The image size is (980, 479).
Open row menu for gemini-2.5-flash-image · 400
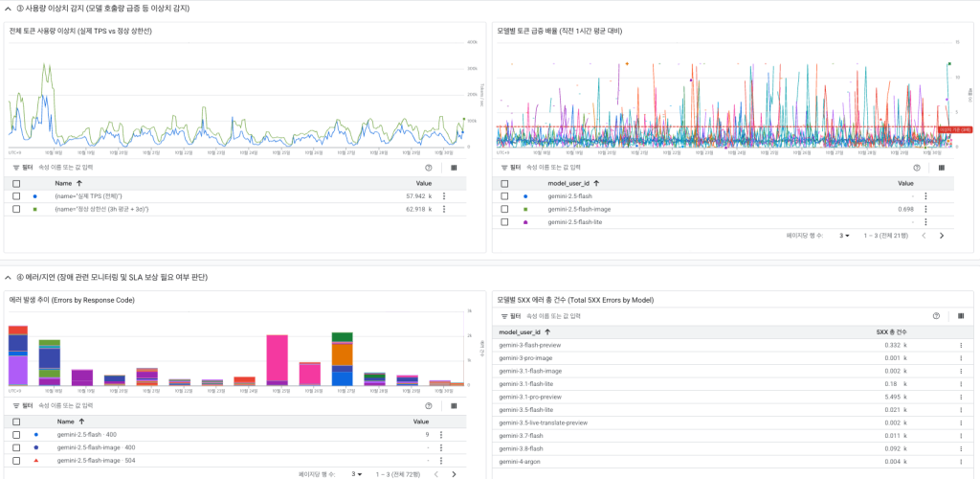coord(441,447)
